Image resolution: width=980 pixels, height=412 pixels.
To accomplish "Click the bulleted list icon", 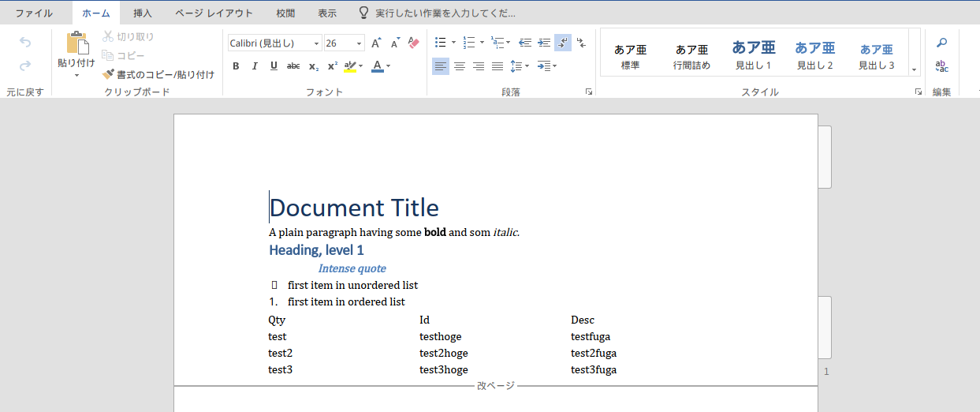I will [x=440, y=43].
